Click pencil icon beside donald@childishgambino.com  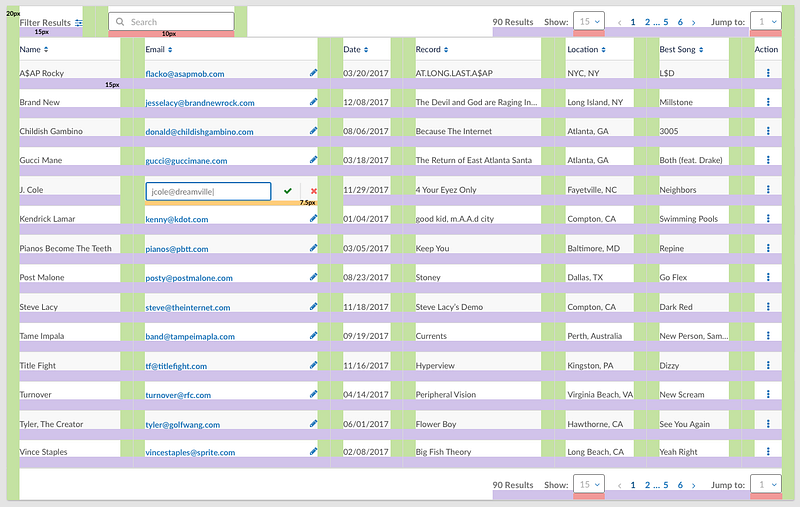click(x=313, y=131)
